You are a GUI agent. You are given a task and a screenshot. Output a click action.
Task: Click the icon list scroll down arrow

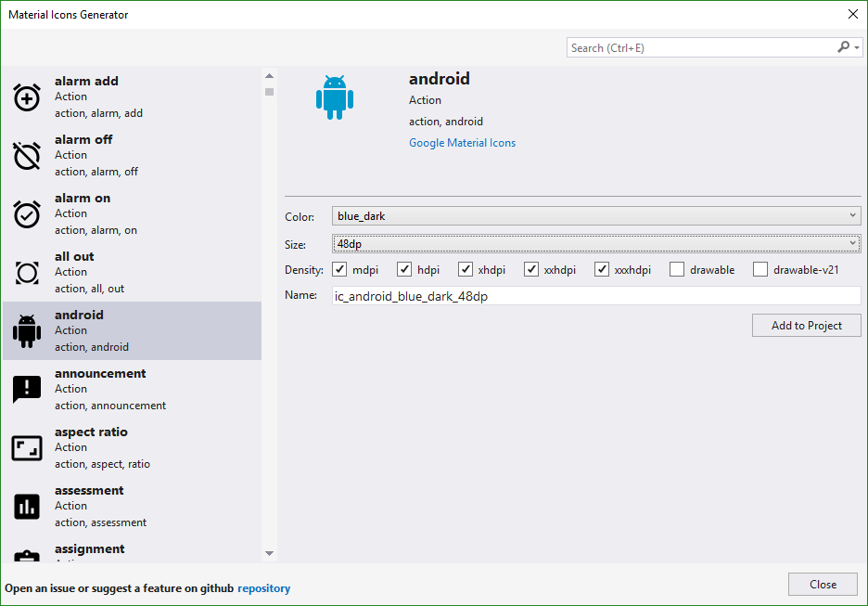[269, 554]
